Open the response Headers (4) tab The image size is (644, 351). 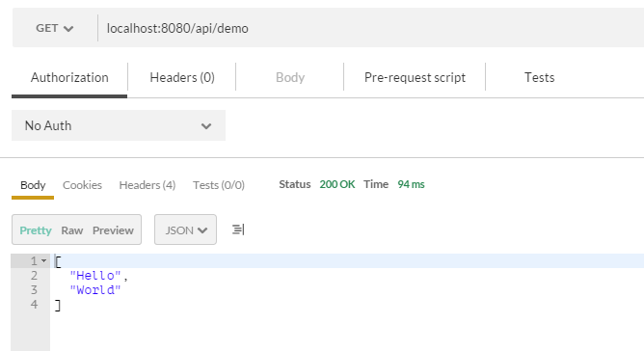pos(148,185)
